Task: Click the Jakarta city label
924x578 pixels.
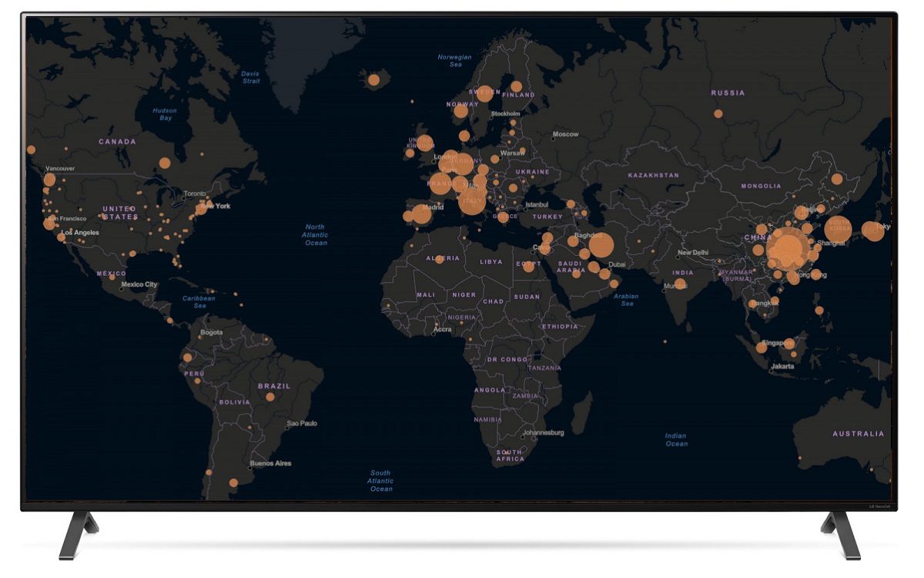Action: pyautogui.click(x=782, y=367)
